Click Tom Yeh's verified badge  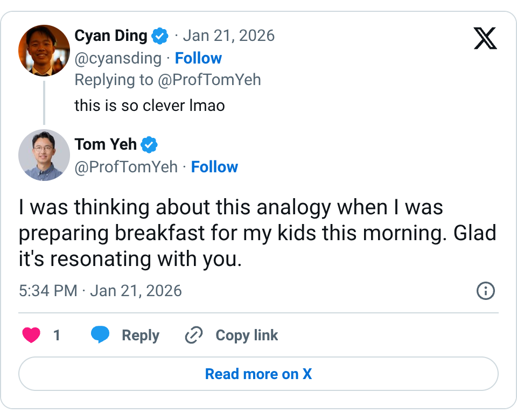[149, 145]
